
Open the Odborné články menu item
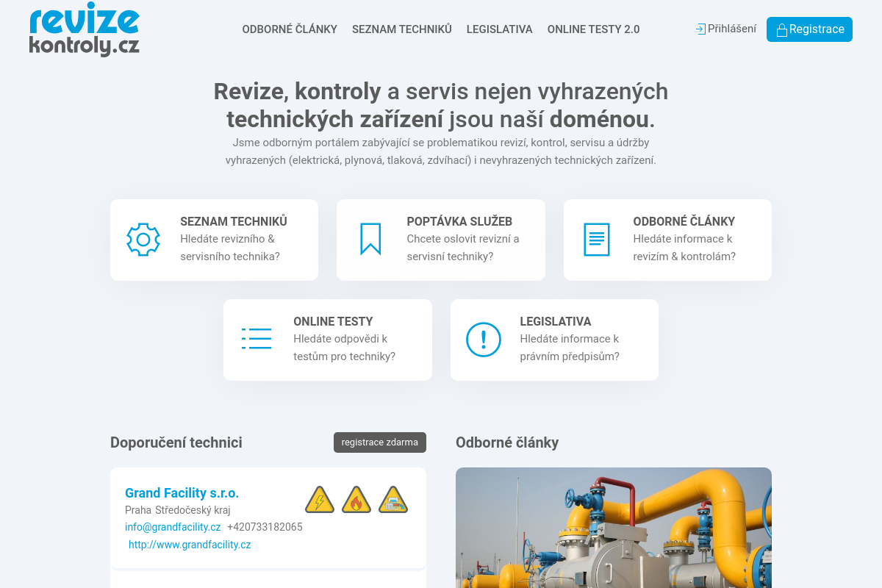pyautogui.click(x=290, y=29)
